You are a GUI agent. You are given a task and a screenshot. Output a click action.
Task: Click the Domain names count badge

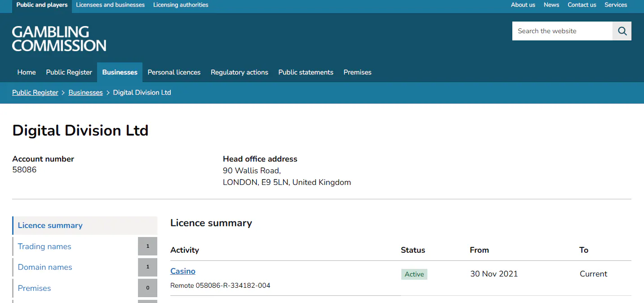147,267
